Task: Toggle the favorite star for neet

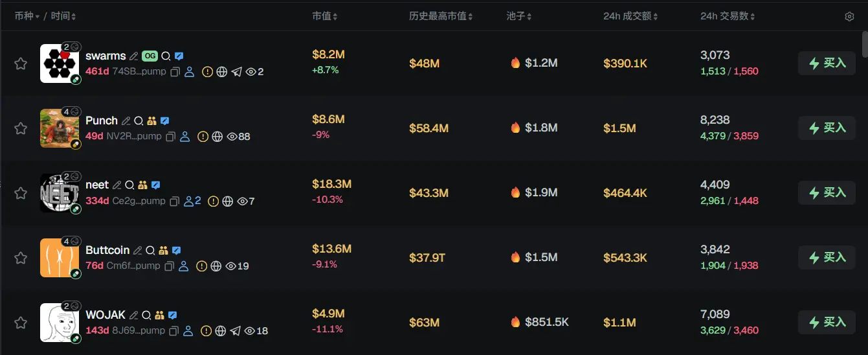Action: pyautogui.click(x=21, y=193)
